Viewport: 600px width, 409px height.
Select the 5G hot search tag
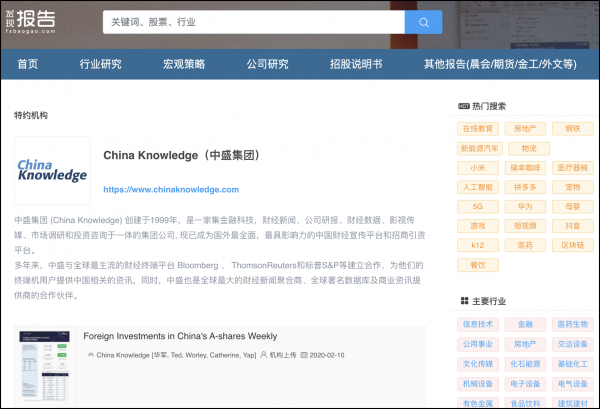pos(478,207)
